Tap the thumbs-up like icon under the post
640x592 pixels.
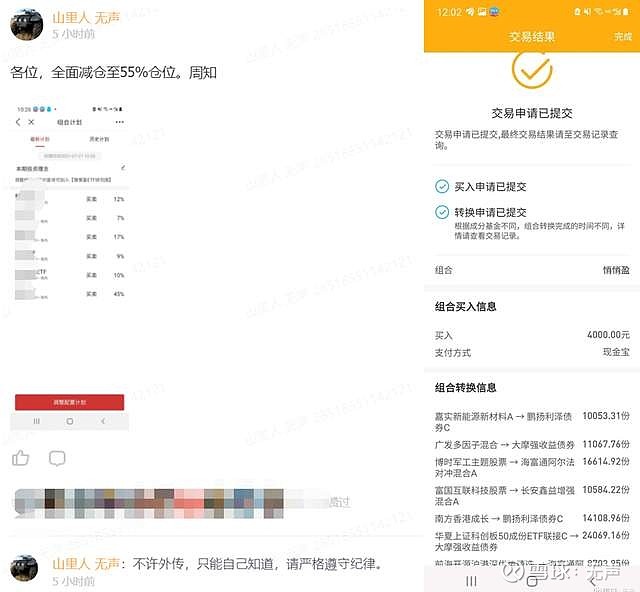point(20,458)
